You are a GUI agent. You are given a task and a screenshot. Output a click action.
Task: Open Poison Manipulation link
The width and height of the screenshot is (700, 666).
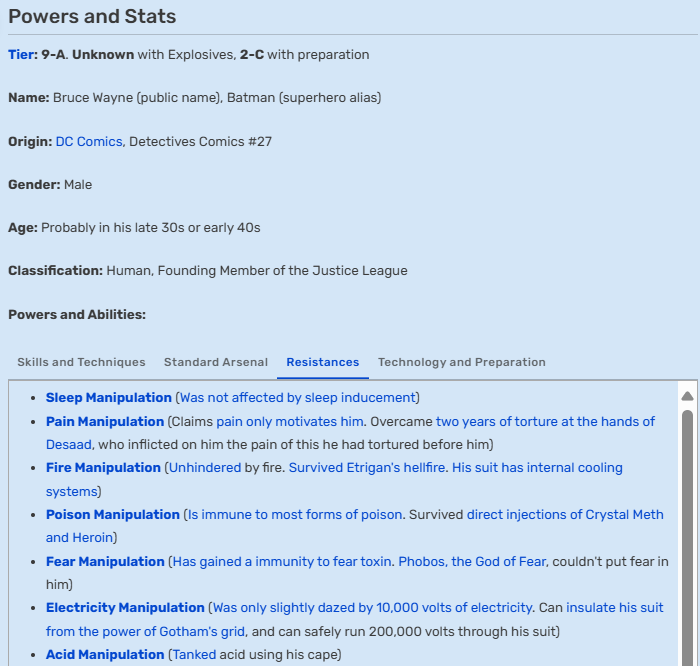pos(112,514)
